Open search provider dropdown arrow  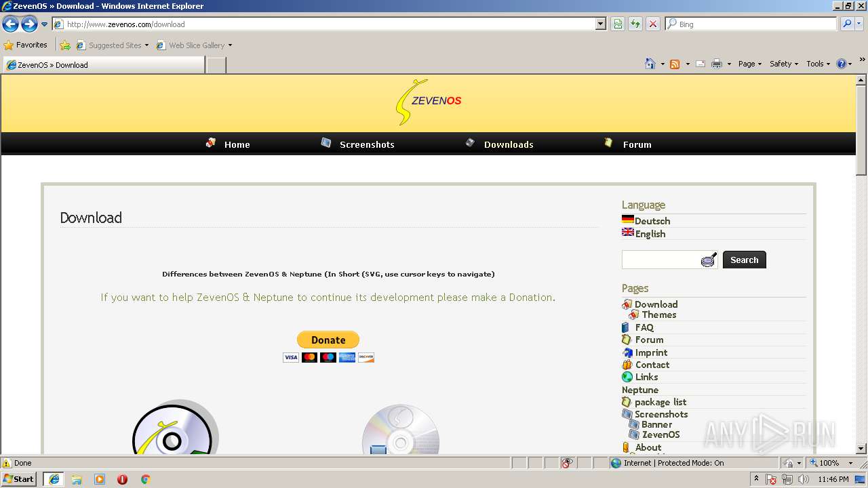pyautogui.click(x=860, y=24)
